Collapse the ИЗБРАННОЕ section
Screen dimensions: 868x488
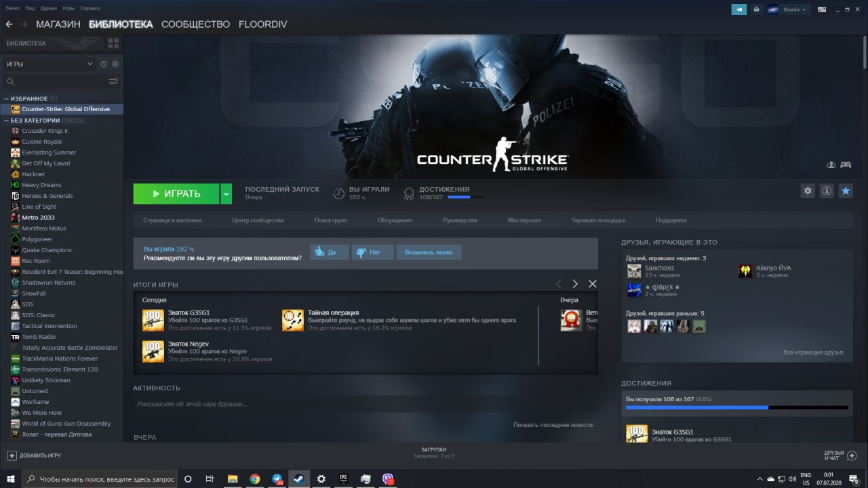[x=6, y=98]
